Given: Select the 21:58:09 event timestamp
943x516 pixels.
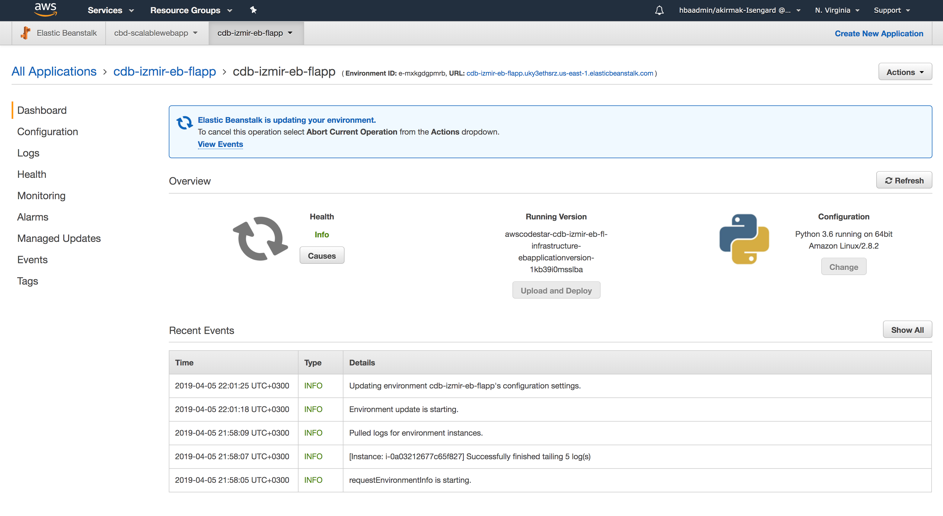Looking at the screenshot, I should point(232,433).
